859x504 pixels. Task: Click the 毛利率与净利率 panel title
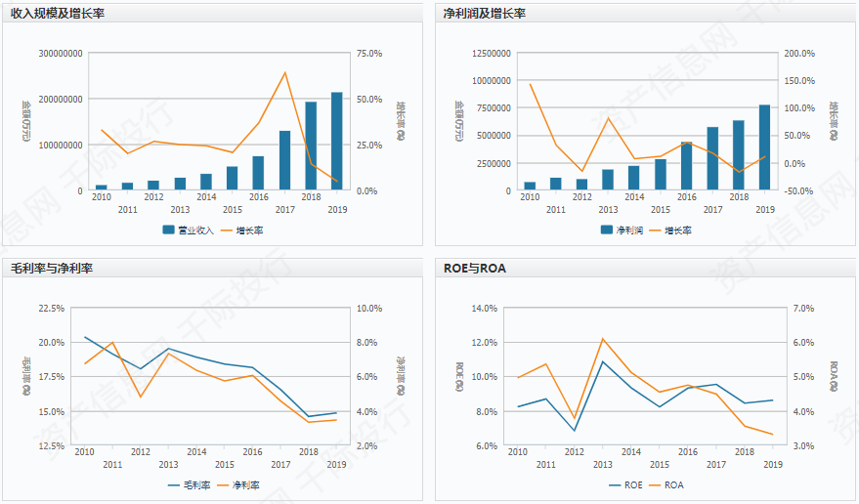(x=52, y=268)
